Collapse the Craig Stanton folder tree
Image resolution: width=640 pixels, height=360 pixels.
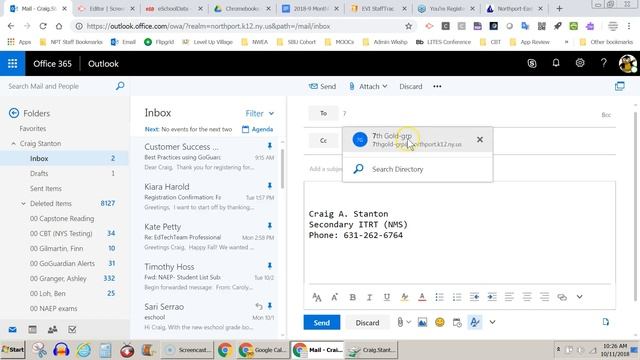(x=13, y=144)
